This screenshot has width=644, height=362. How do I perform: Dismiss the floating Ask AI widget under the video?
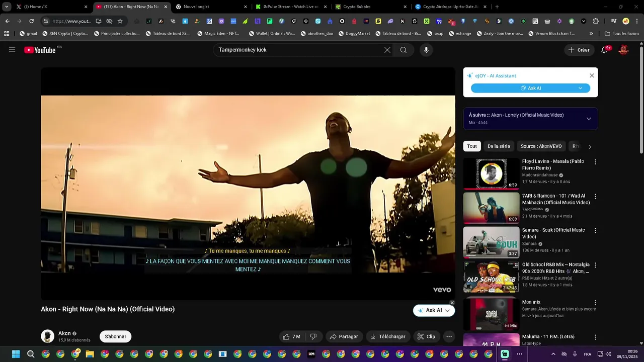pos(452,303)
